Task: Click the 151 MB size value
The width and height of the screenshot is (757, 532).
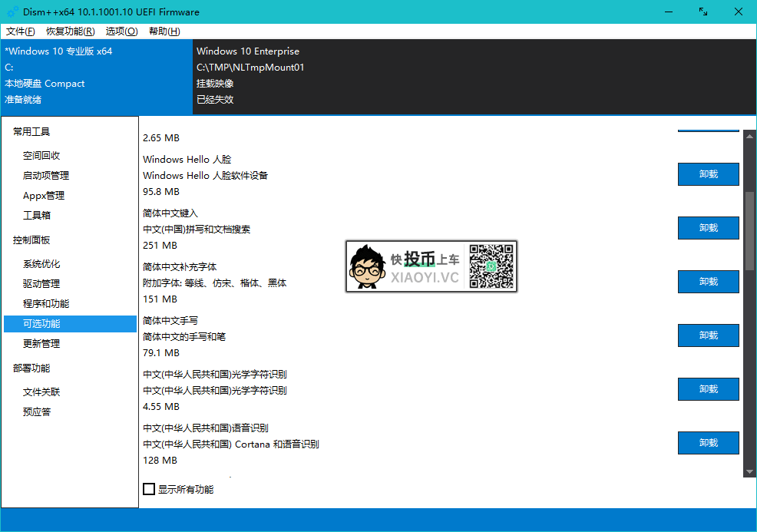Action: (160, 299)
